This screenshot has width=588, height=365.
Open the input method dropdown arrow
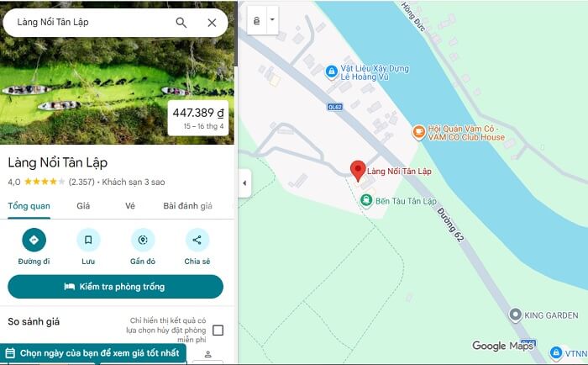point(273,20)
